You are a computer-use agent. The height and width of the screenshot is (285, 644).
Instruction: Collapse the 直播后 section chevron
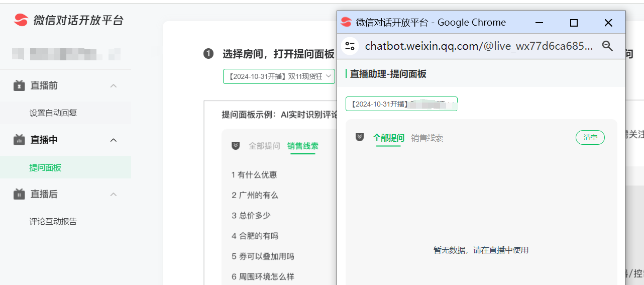(114, 194)
